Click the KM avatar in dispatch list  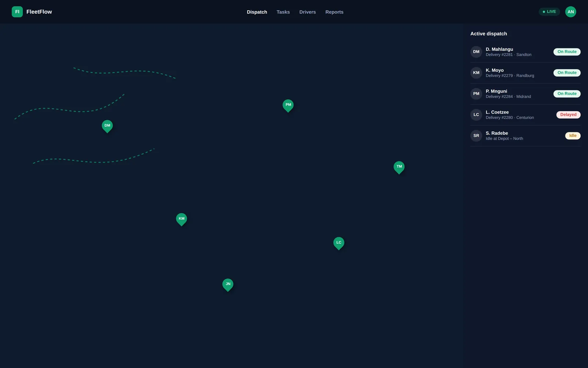pos(476,73)
